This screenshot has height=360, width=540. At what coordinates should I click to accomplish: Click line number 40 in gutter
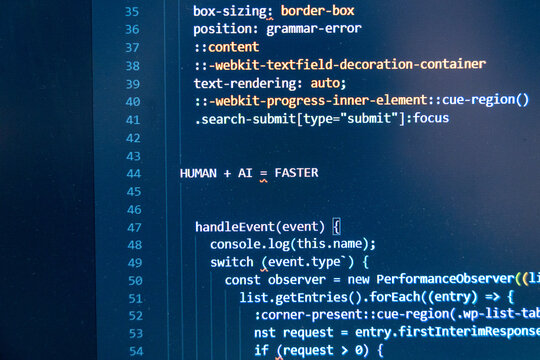point(133,102)
